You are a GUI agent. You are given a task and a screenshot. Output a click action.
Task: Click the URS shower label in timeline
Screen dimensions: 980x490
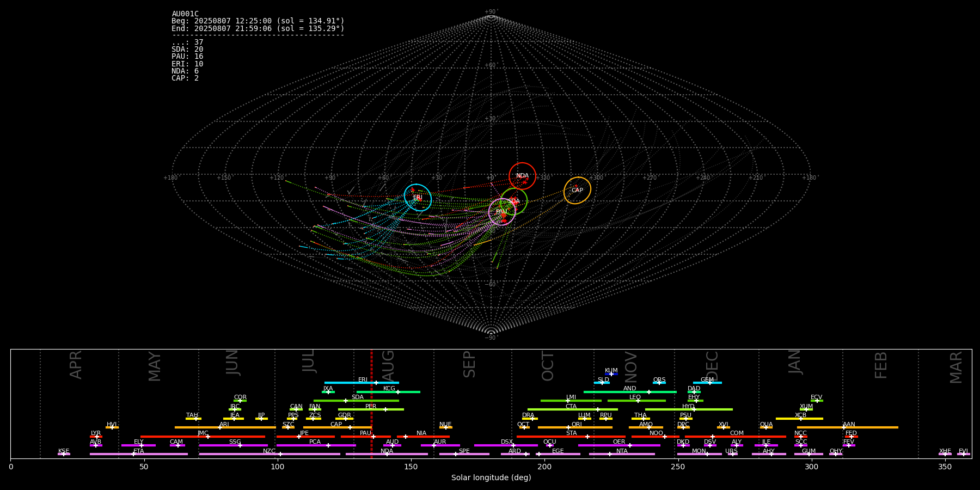[732, 451]
